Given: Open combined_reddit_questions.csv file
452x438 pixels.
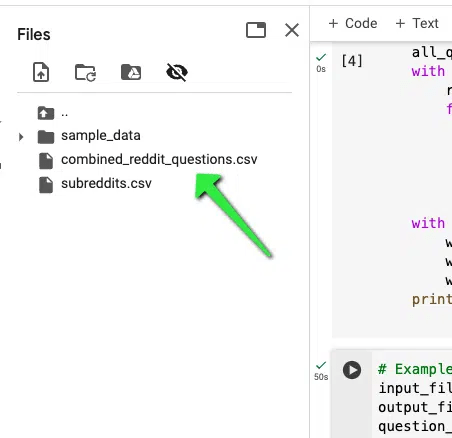Looking at the screenshot, I should 159,159.
